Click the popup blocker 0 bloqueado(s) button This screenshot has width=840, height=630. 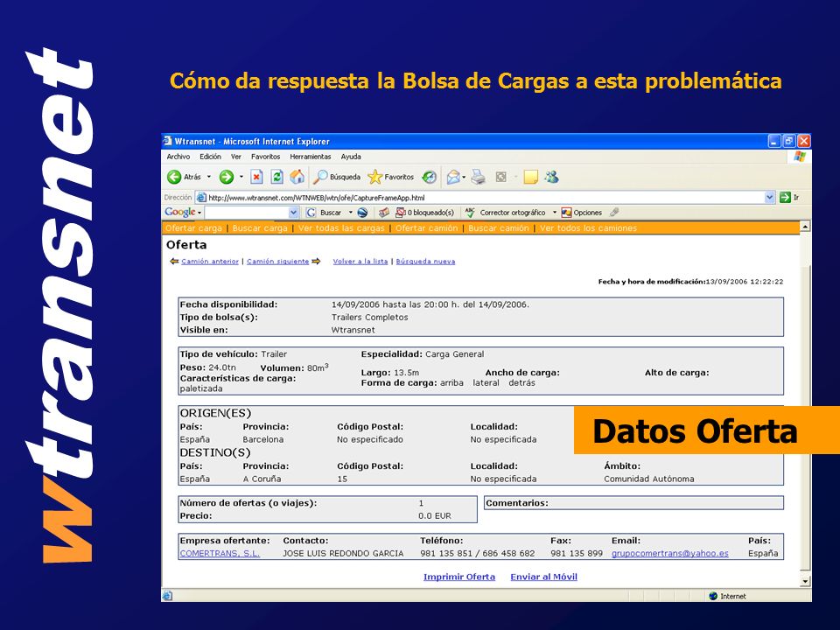click(424, 213)
